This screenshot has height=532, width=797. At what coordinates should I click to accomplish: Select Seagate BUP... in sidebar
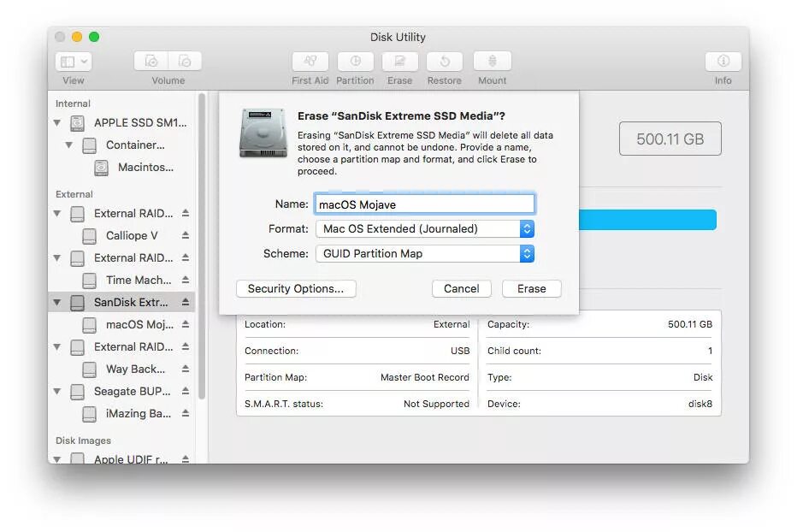(x=133, y=391)
